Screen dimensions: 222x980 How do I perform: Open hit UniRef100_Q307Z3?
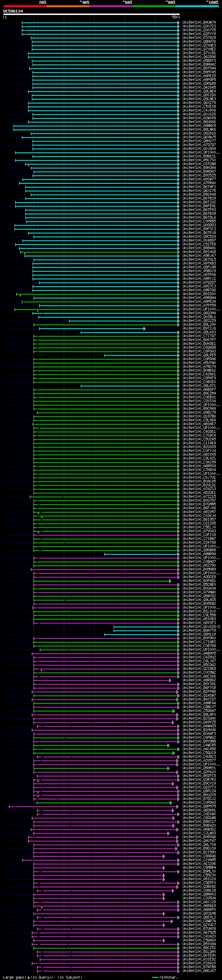pos(199,26)
